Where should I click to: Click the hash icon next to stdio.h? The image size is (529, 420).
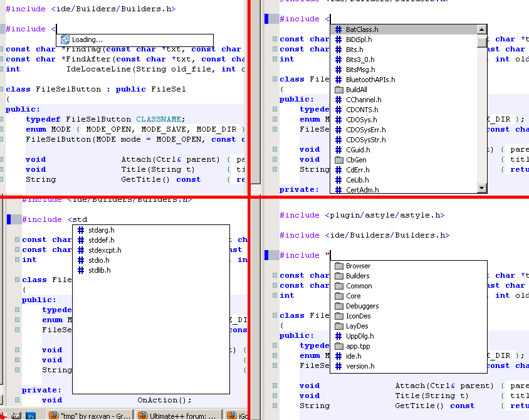(81, 260)
